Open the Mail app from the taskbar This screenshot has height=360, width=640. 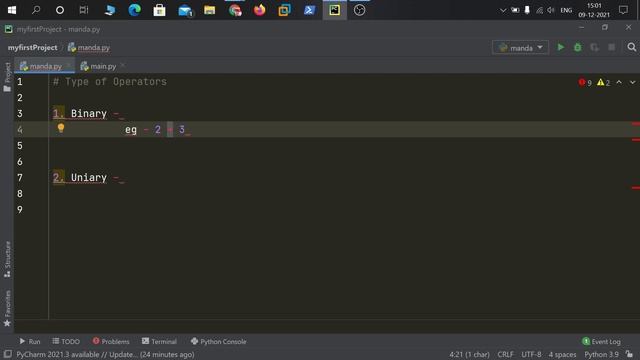point(185,10)
